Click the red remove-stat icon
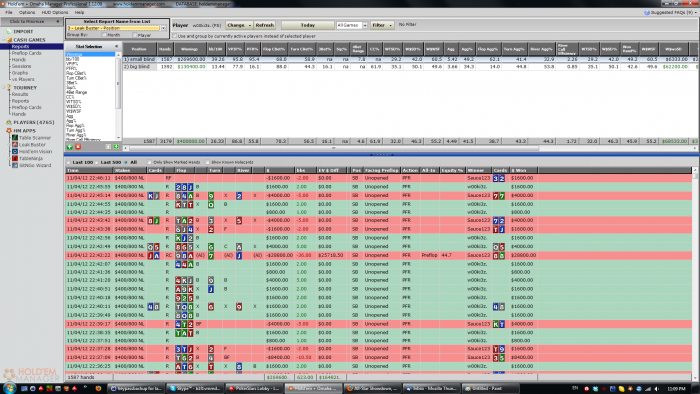 pyautogui.click(x=78, y=147)
